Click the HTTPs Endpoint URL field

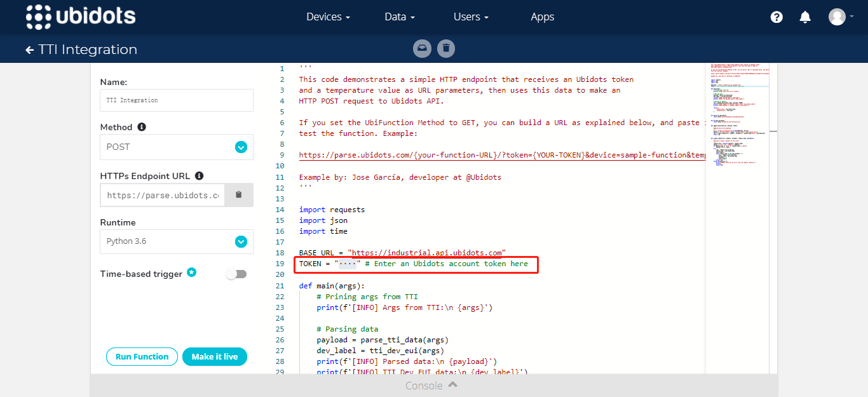coord(163,195)
